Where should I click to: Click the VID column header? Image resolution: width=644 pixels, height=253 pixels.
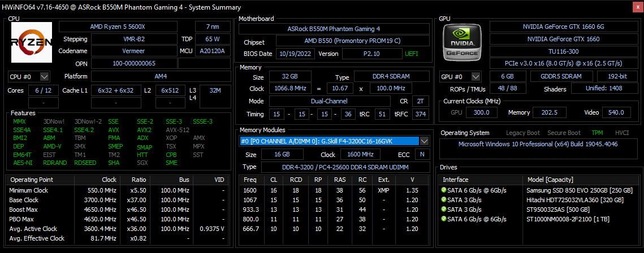pyautogui.click(x=210, y=180)
